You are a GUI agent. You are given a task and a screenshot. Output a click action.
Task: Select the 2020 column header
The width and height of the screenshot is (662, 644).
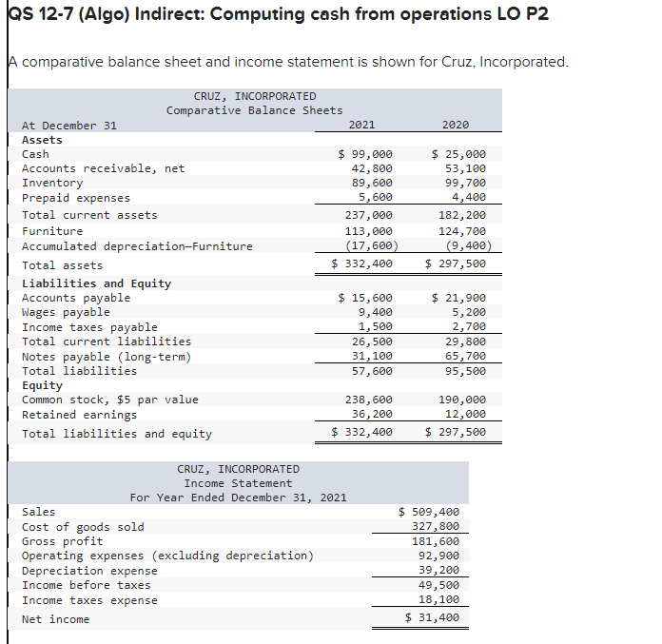point(455,125)
